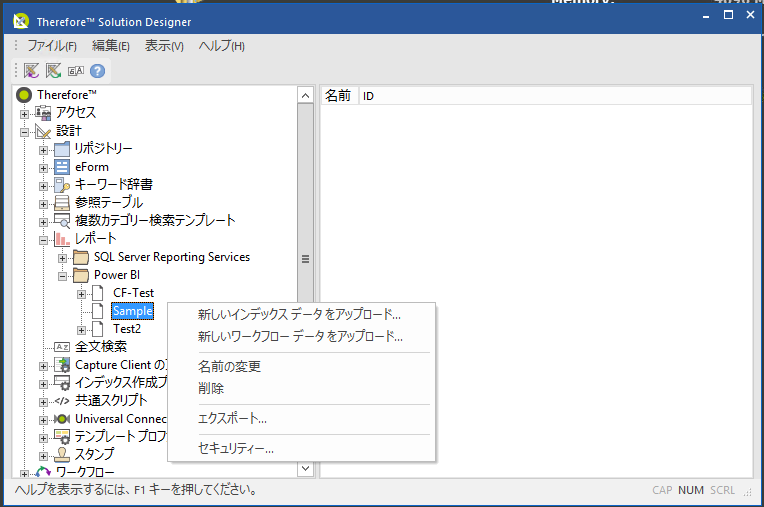This screenshot has width=764, height=507.
Task: Click the 参照テーブル table icon
Action: pos(62,203)
